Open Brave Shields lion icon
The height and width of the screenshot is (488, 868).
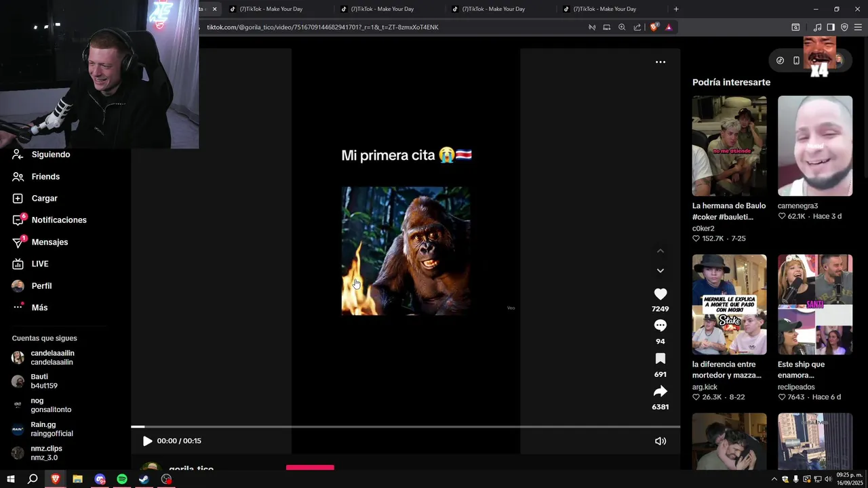(654, 27)
